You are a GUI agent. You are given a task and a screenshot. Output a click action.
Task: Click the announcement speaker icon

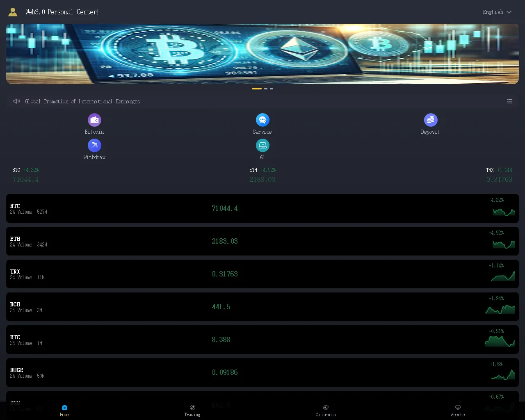16,101
